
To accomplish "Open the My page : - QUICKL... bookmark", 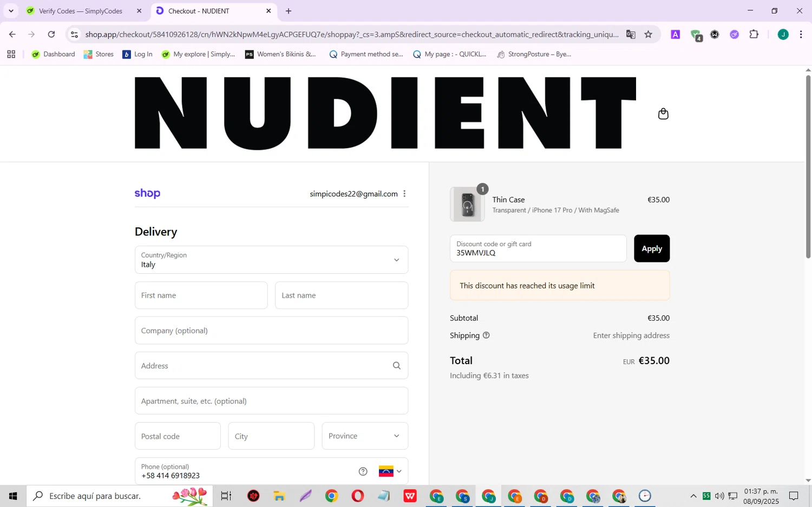I will coord(449,54).
